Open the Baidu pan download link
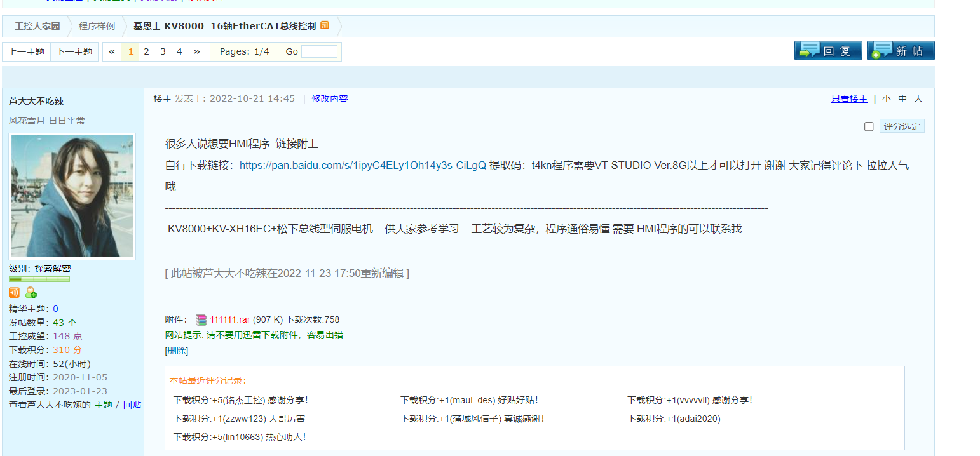980x456 pixels. [x=362, y=165]
